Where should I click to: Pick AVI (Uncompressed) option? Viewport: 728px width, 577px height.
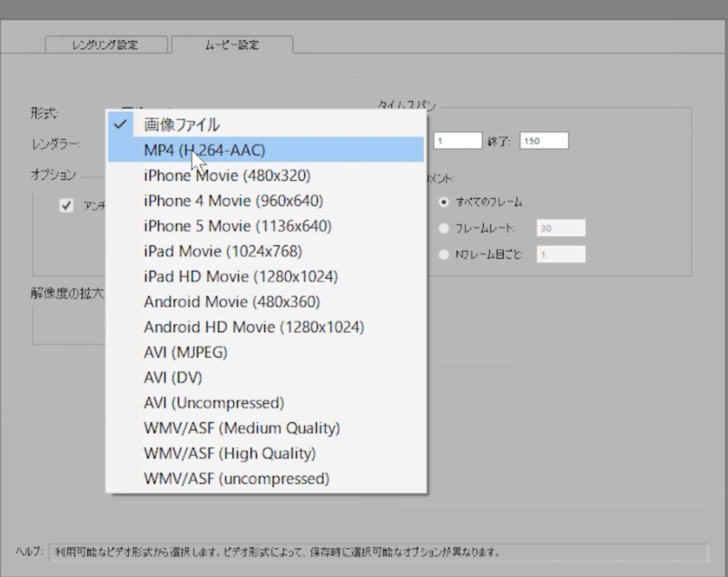pos(214,403)
